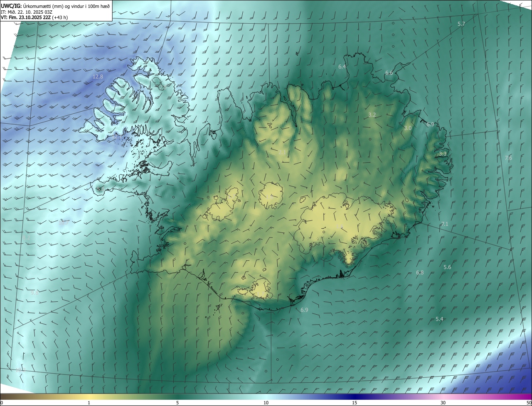Viewport: 532px width, 406px height.
Task: Click the '10' tick on the color scale
Action: tap(266, 403)
